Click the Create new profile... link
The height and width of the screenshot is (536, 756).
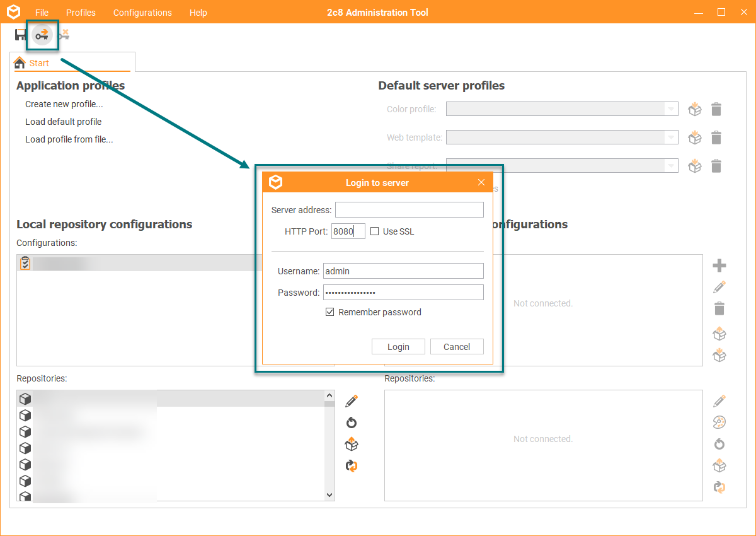64,104
